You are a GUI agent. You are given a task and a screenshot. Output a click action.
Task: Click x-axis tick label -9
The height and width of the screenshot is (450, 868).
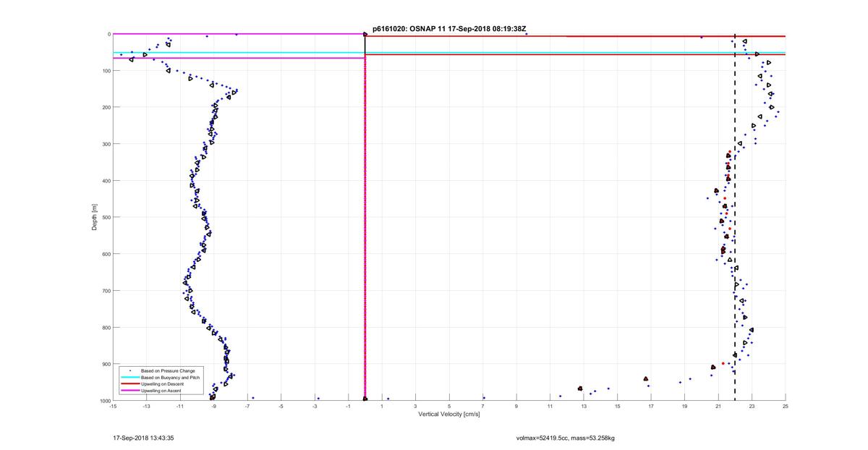[213, 406]
